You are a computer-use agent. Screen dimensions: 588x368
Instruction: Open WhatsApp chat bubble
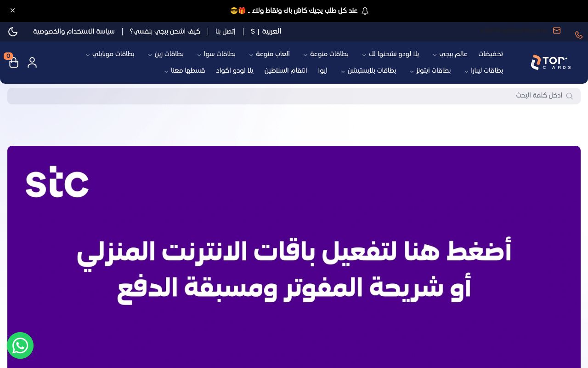coord(20,345)
